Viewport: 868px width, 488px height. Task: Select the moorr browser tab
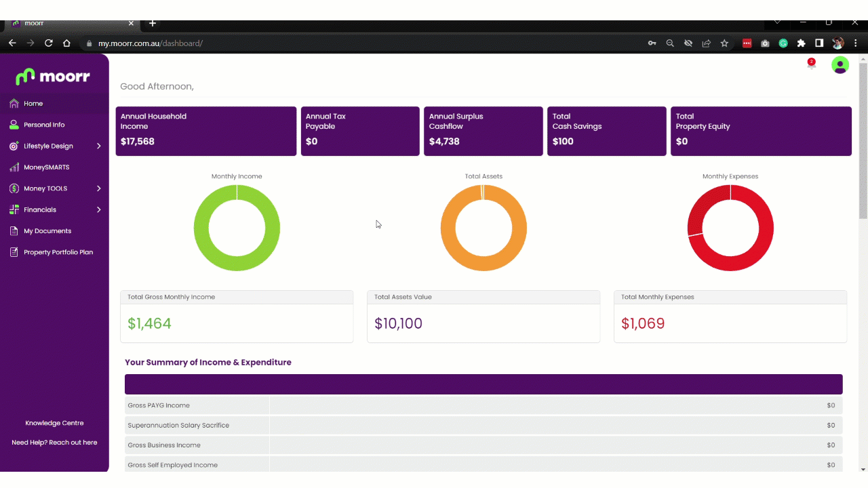pyautogui.click(x=73, y=24)
